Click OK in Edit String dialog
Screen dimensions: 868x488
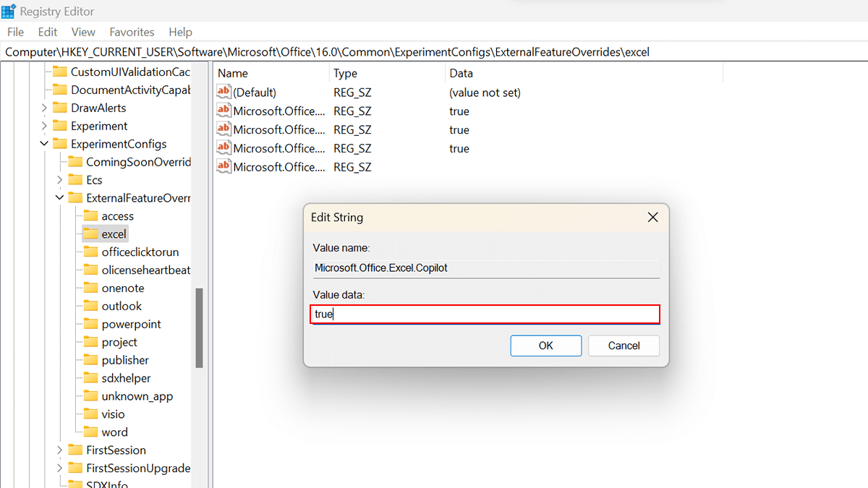[x=546, y=346]
